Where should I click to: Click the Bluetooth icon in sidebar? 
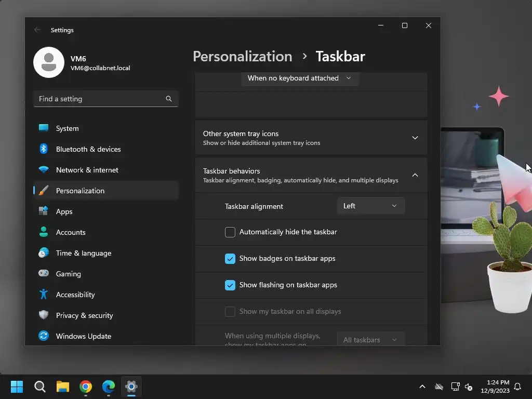tap(44, 149)
